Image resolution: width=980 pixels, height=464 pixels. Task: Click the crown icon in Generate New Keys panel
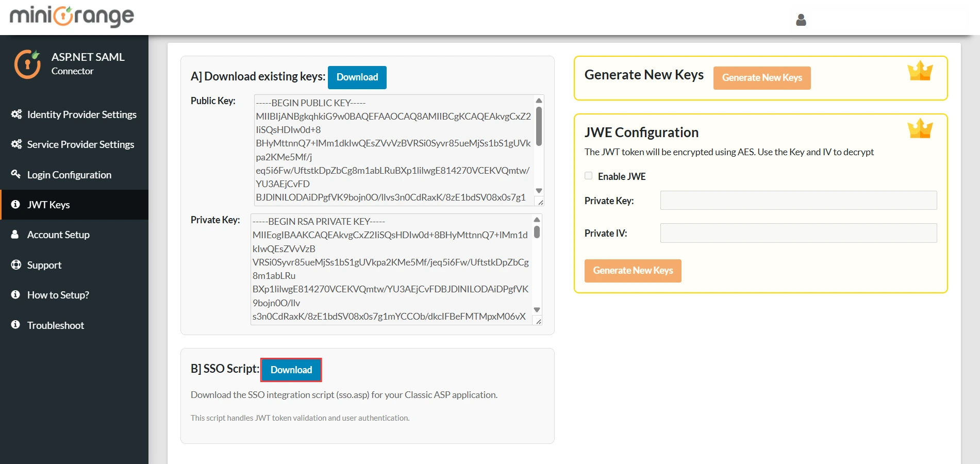pos(920,71)
